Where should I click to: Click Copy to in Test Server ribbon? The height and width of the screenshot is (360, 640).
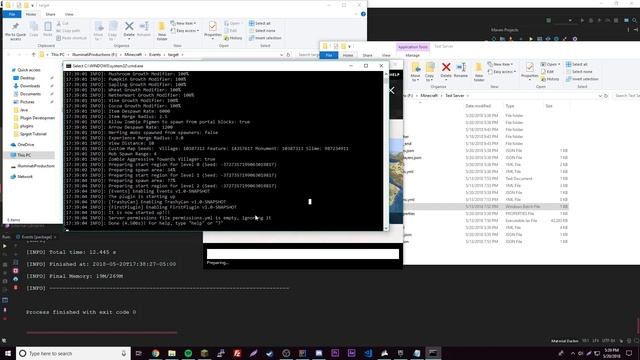coord(429,72)
